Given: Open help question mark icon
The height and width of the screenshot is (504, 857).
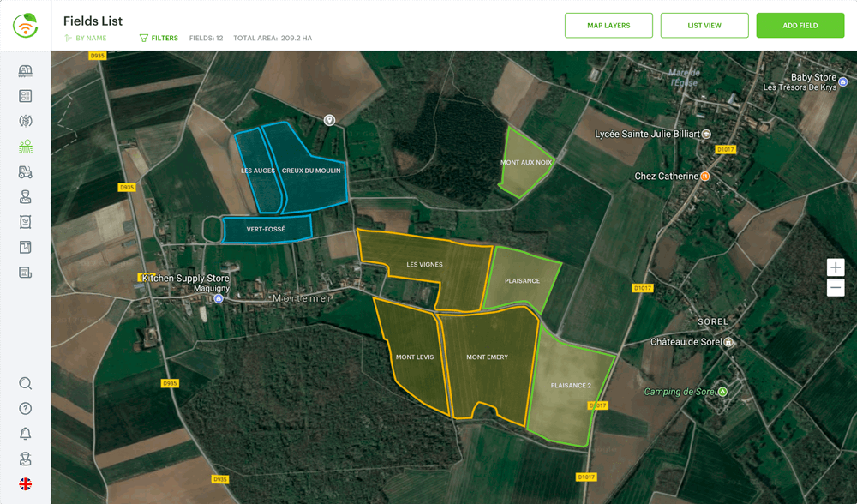Looking at the screenshot, I should (x=26, y=409).
